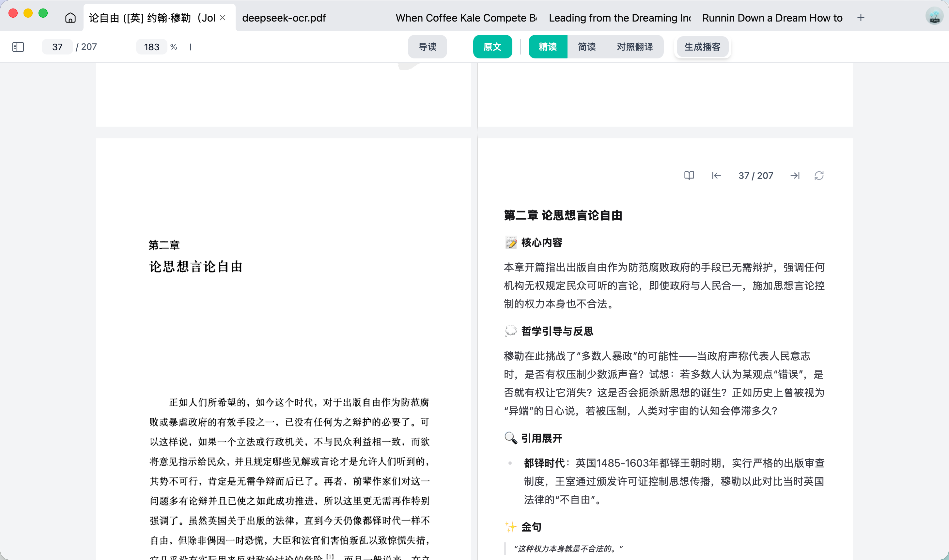This screenshot has height=560, width=949.
Task: Switch to Runnin Down a Dream tab
Action: (772, 18)
